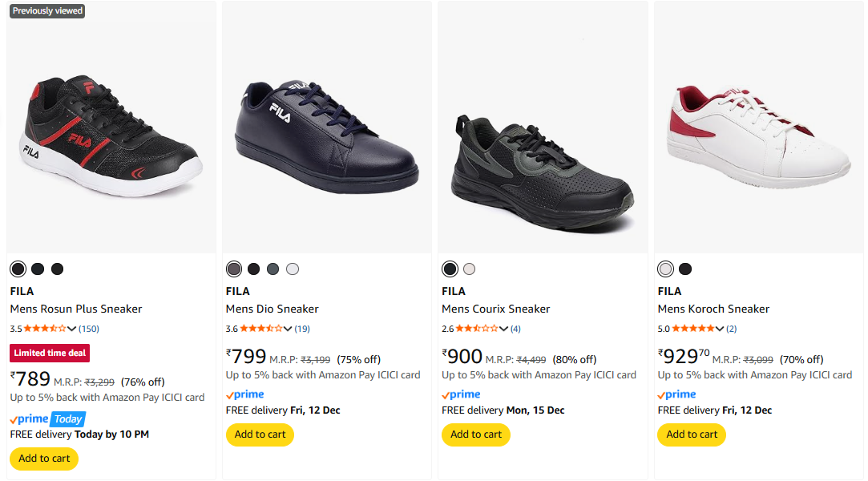Click the star rating of Mens Dio Sneaker
The height and width of the screenshot is (481, 868).
[260, 329]
